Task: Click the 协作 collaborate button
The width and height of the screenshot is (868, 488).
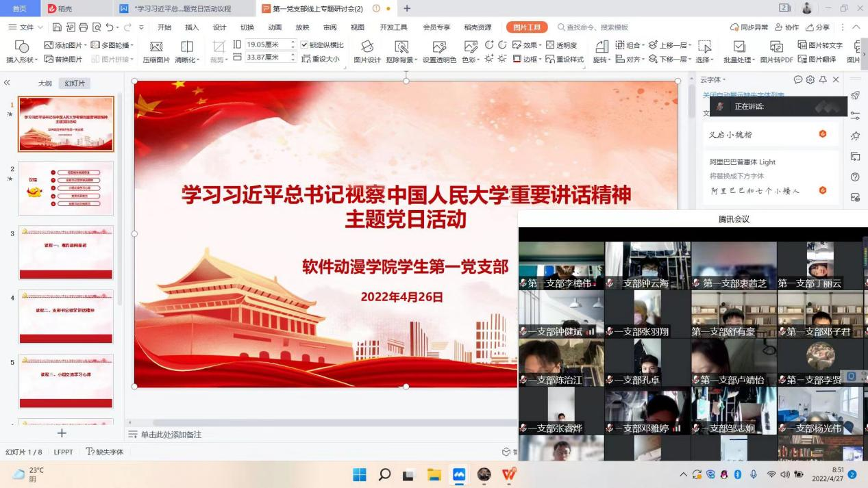Action: (x=786, y=27)
